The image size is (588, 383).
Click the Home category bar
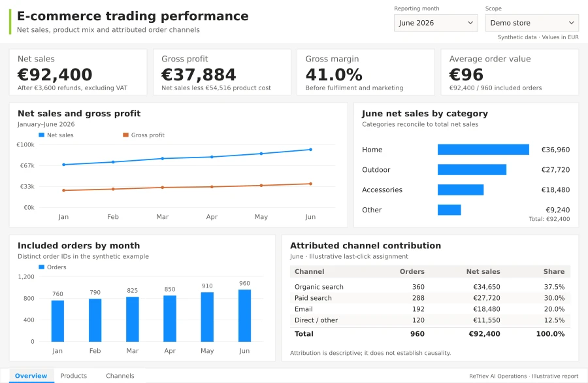[x=483, y=149]
